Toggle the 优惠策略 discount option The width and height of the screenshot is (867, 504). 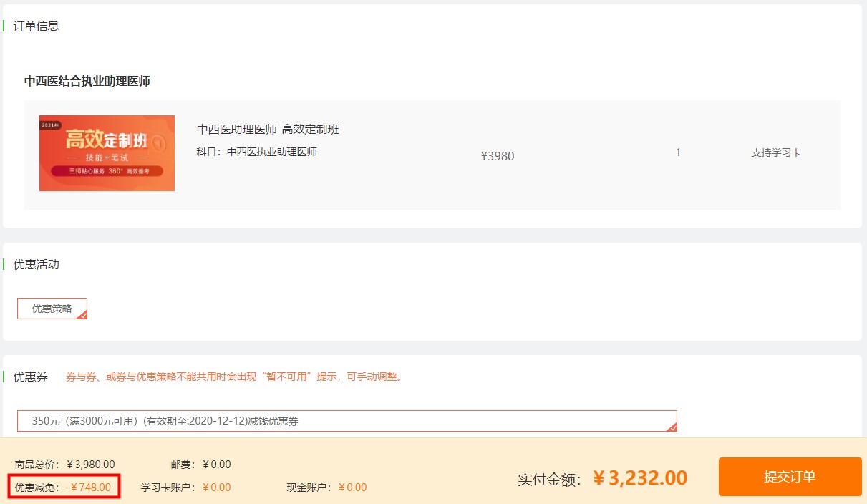[x=52, y=309]
